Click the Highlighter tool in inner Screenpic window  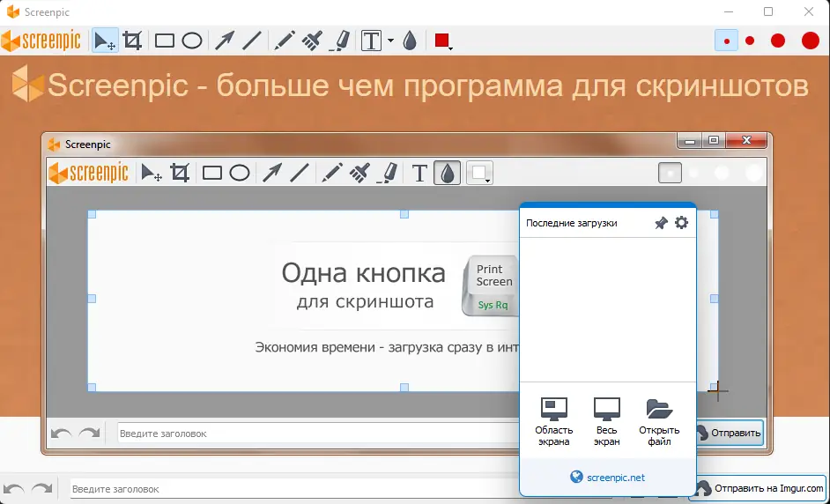(387, 173)
